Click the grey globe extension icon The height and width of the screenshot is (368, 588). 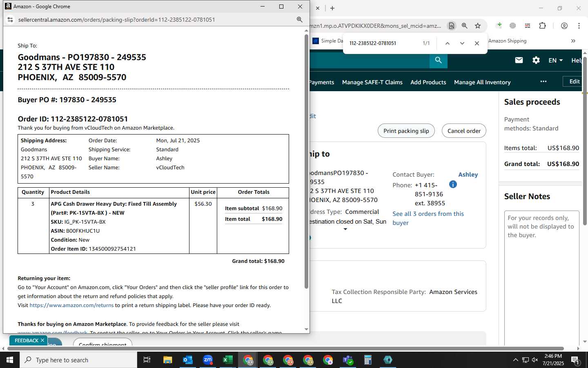(x=513, y=26)
